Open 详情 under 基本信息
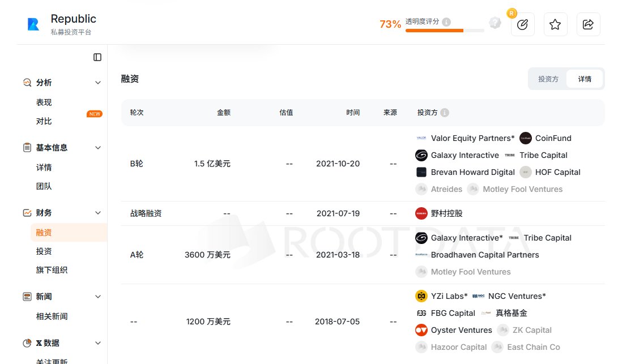The height and width of the screenshot is (364, 618). click(44, 168)
